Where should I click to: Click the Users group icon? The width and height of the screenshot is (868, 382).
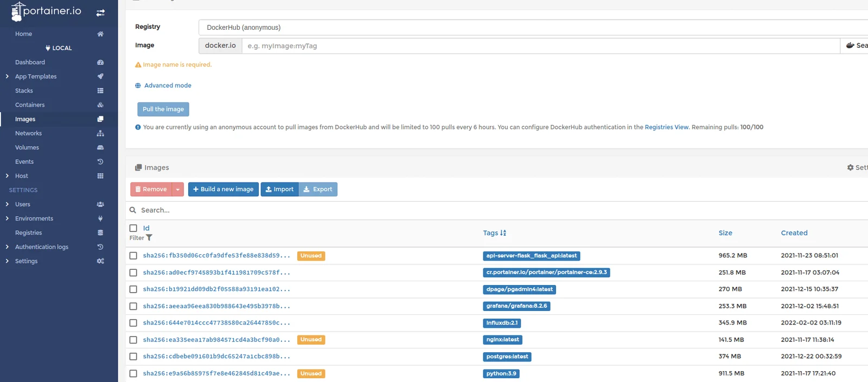(100, 204)
